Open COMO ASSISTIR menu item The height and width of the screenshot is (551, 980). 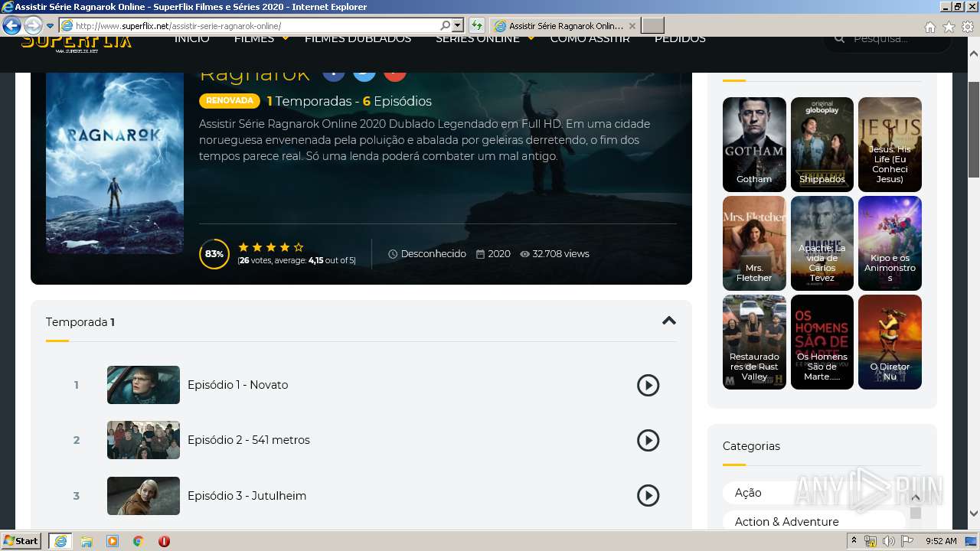(x=590, y=39)
